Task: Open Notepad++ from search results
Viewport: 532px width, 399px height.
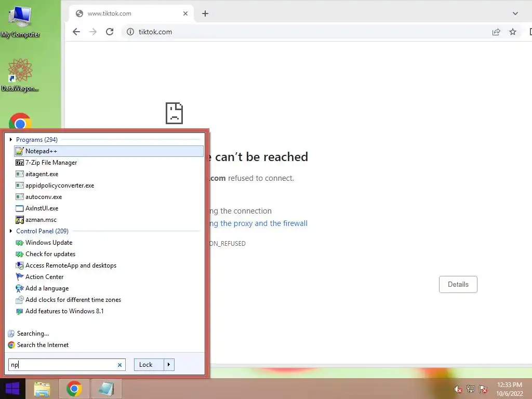Action: click(x=109, y=151)
